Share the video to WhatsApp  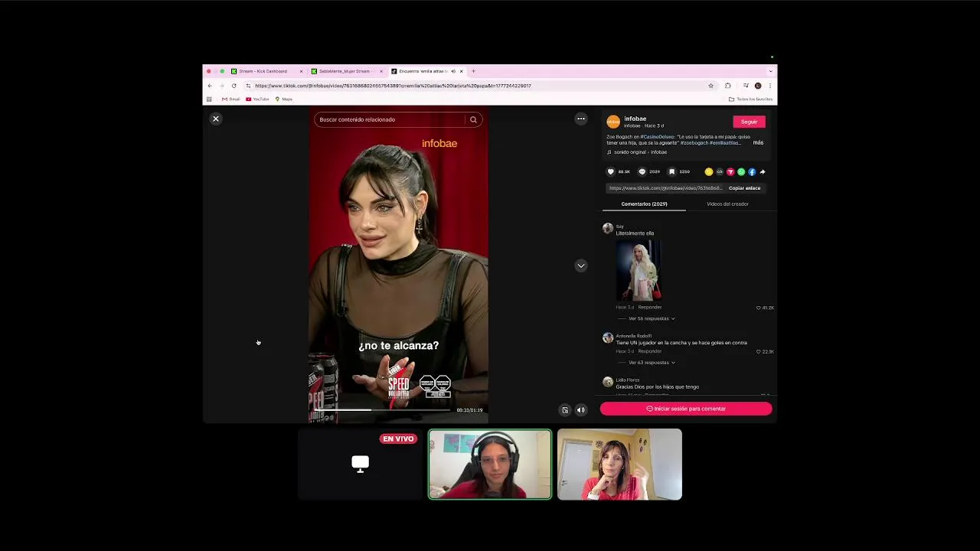coord(741,171)
